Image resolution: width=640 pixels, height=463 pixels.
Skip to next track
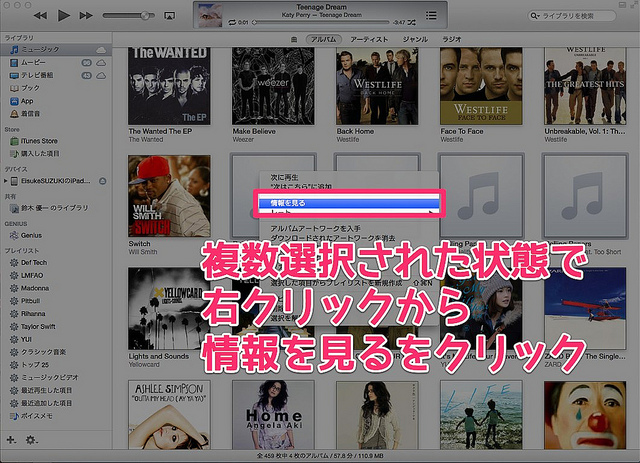pyautogui.click(x=86, y=16)
